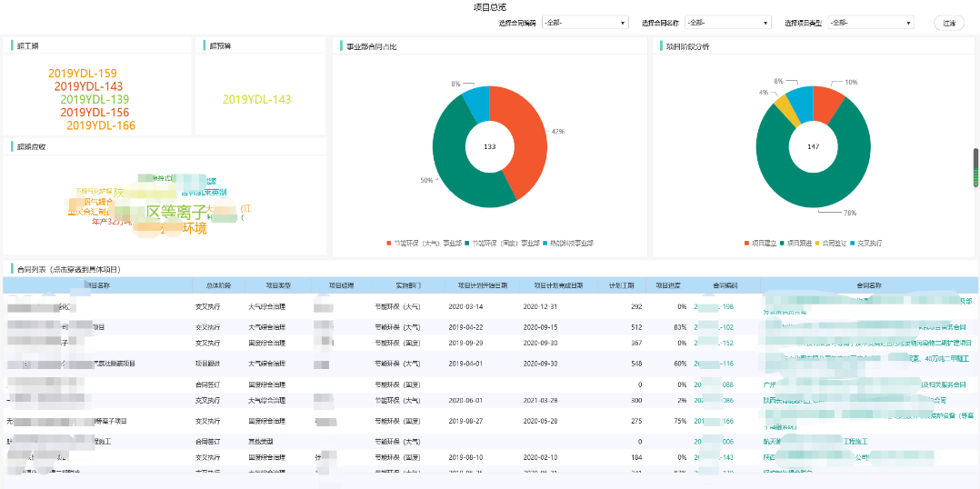Click 2019YDL-156 in the word cloud
This screenshot has height=489, width=980.
pyautogui.click(x=95, y=113)
